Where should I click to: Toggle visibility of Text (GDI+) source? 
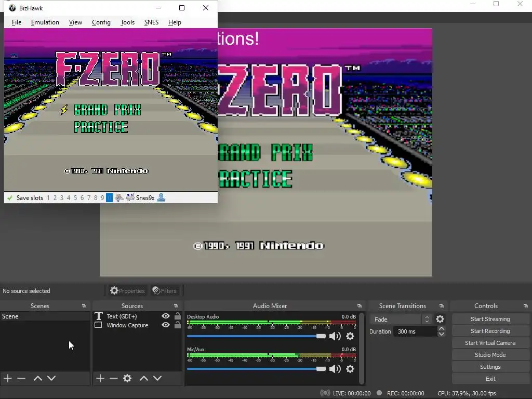166,316
